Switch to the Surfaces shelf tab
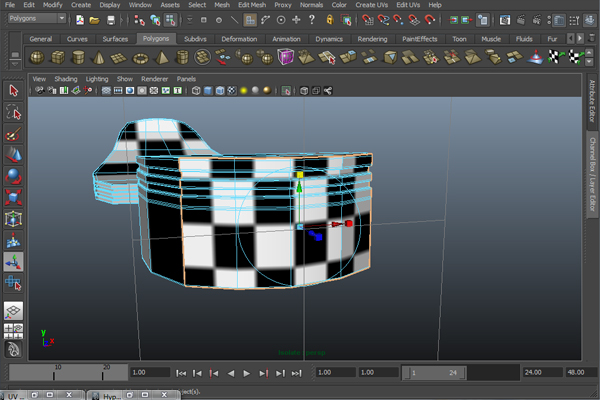Viewport: 600px width, 400px height. (x=115, y=39)
